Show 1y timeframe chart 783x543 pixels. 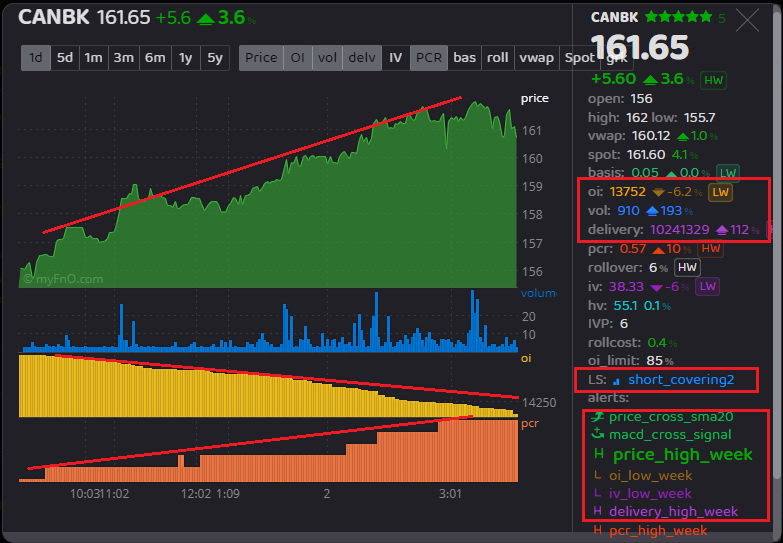(186, 58)
